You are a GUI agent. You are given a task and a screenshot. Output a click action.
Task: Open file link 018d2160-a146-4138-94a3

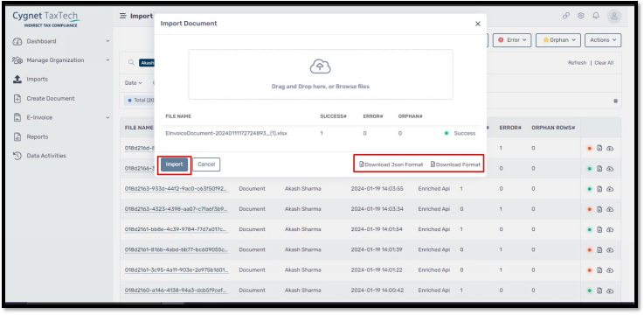tap(177, 290)
